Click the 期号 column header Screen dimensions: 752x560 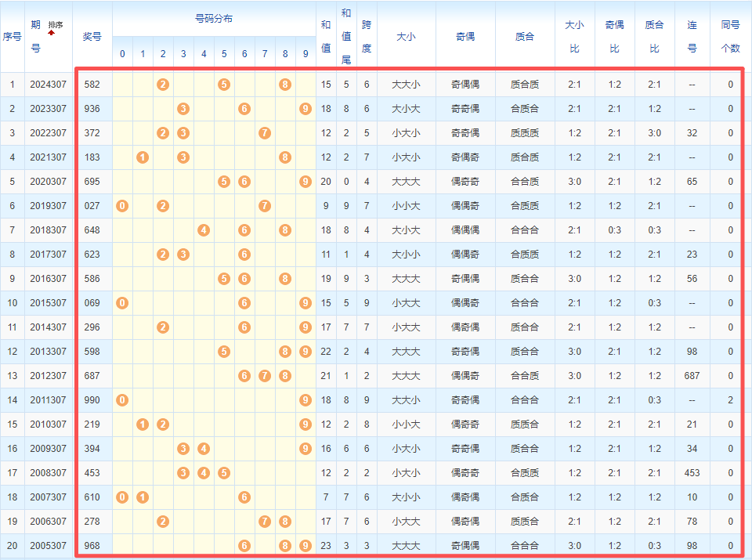tap(36, 36)
